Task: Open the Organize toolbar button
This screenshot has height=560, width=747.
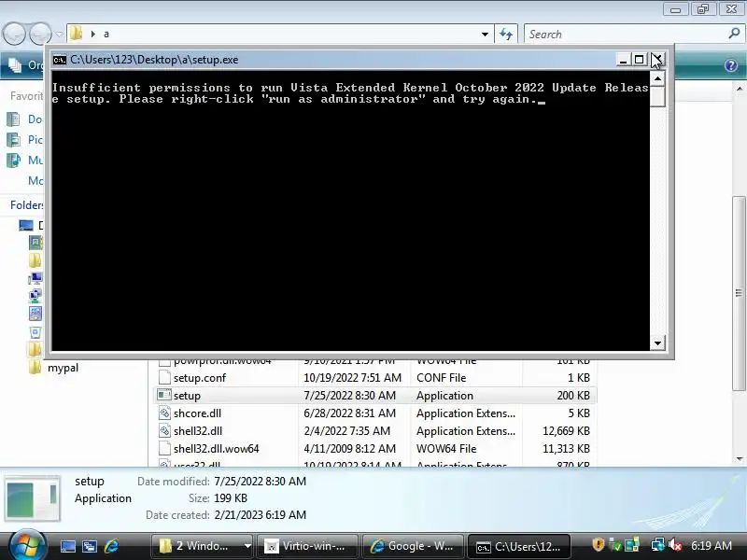Action: coord(25,65)
